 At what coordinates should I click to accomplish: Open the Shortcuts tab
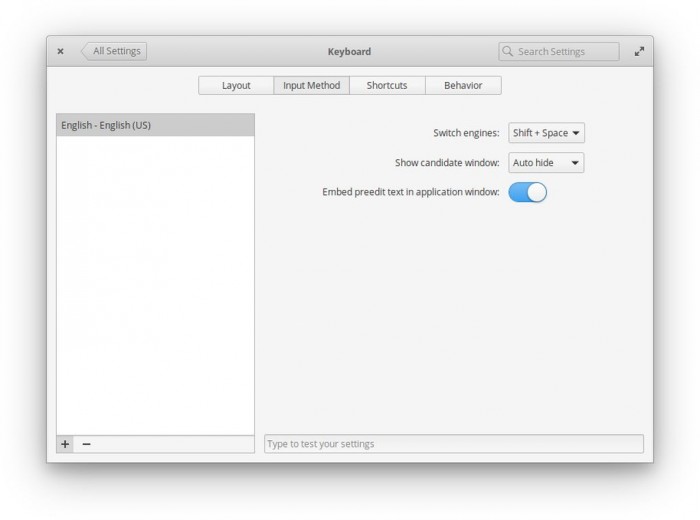coord(387,85)
